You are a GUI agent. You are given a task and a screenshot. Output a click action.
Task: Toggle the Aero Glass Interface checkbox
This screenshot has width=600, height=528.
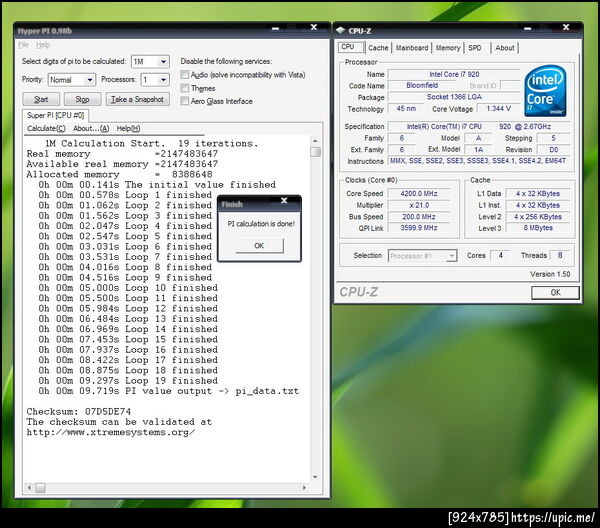coord(184,101)
